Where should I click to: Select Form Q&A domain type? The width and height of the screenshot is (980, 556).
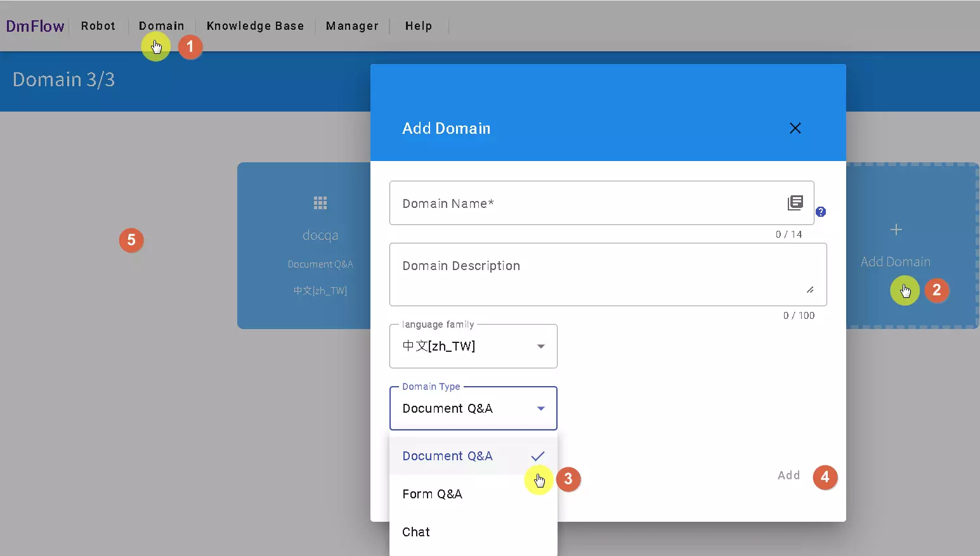pyautogui.click(x=432, y=494)
